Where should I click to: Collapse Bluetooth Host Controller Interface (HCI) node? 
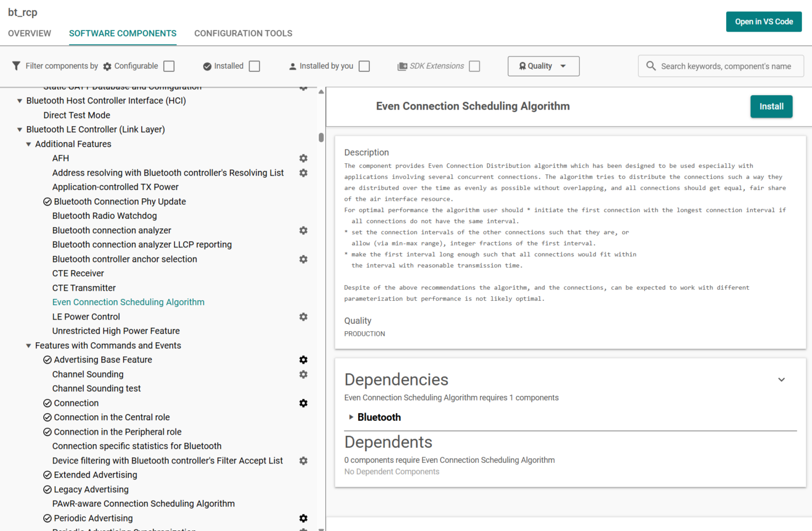(x=20, y=101)
